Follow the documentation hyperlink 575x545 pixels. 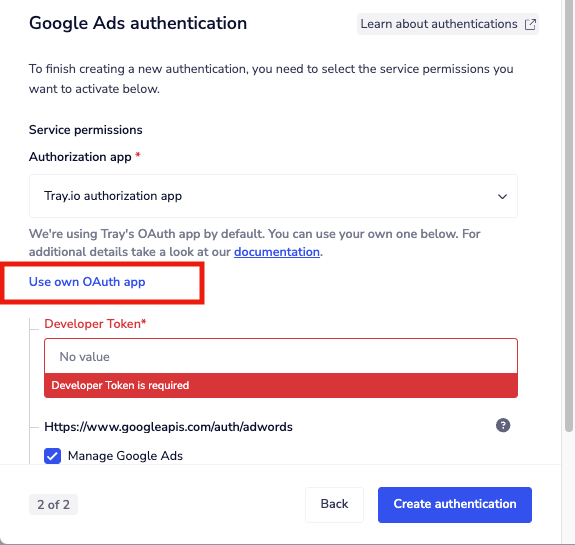[277, 252]
